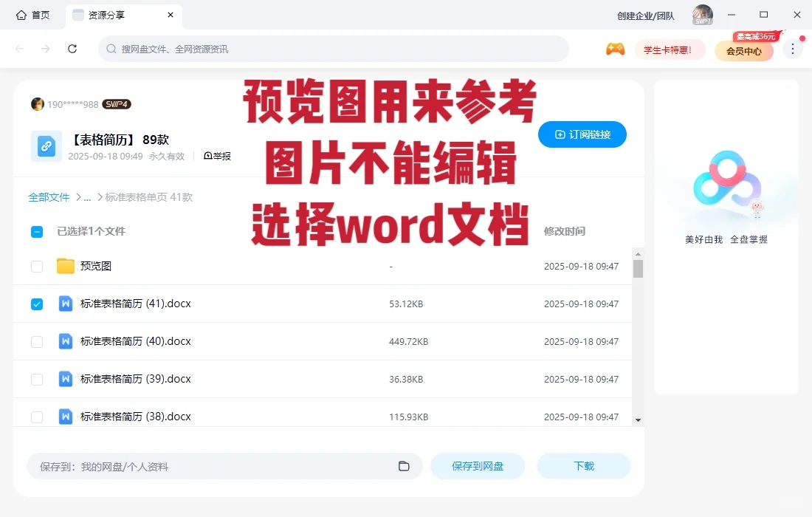Expand the collapsed ... breadcrumb segment
This screenshot has height=517, width=812.
pos(89,197)
